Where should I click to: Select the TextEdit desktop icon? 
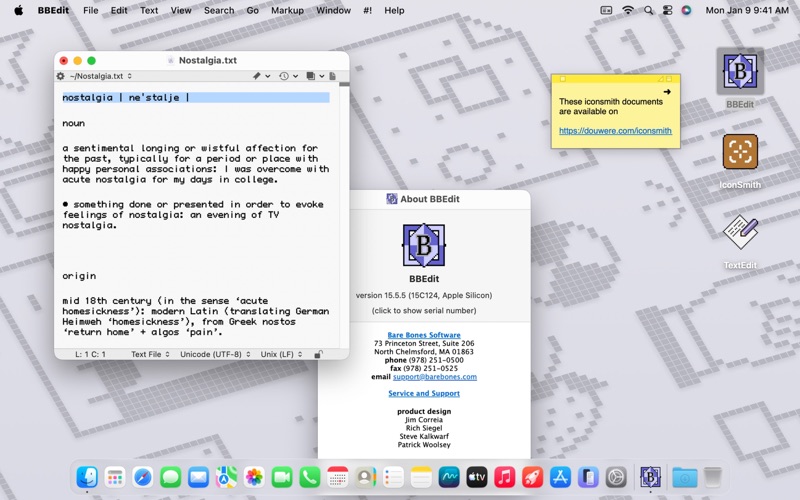pyautogui.click(x=740, y=232)
